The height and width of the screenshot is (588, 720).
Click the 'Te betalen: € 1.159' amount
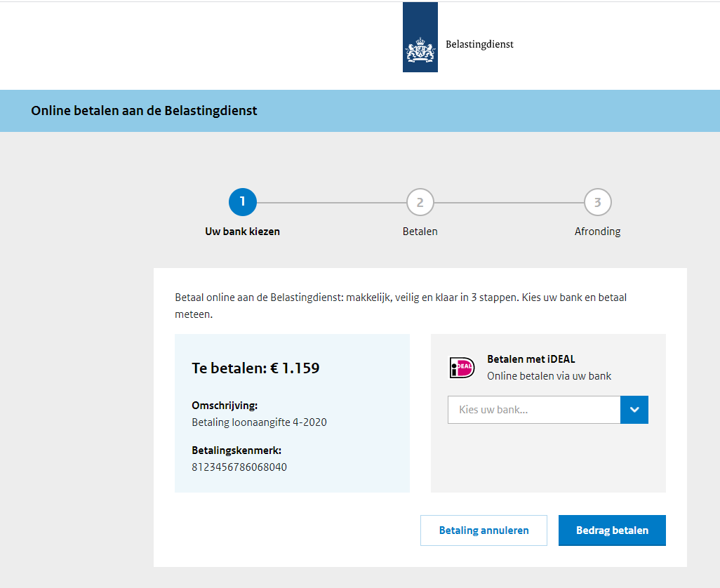point(255,368)
